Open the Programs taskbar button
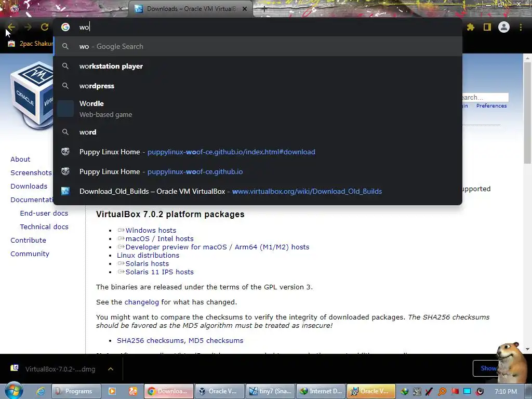 [x=76, y=391]
